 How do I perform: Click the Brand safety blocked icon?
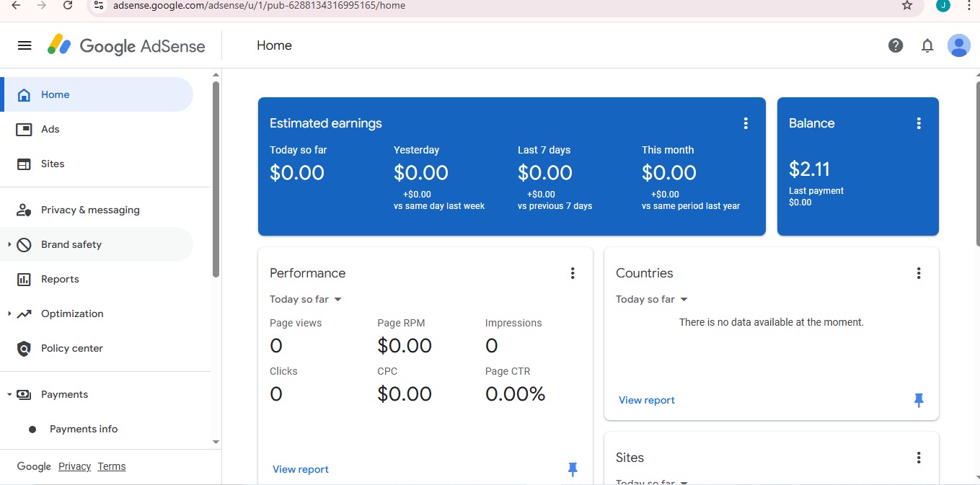pos(24,244)
